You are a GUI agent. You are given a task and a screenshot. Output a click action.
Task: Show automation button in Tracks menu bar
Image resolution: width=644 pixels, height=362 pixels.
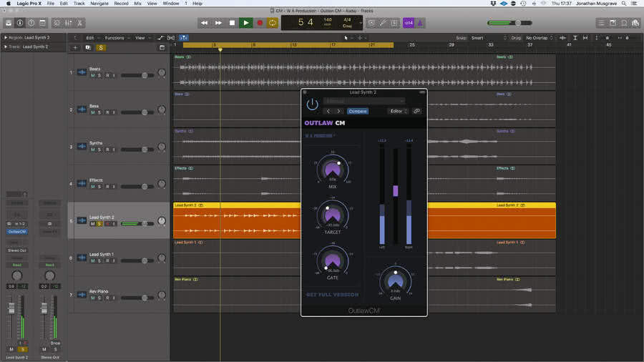click(160, 38)
